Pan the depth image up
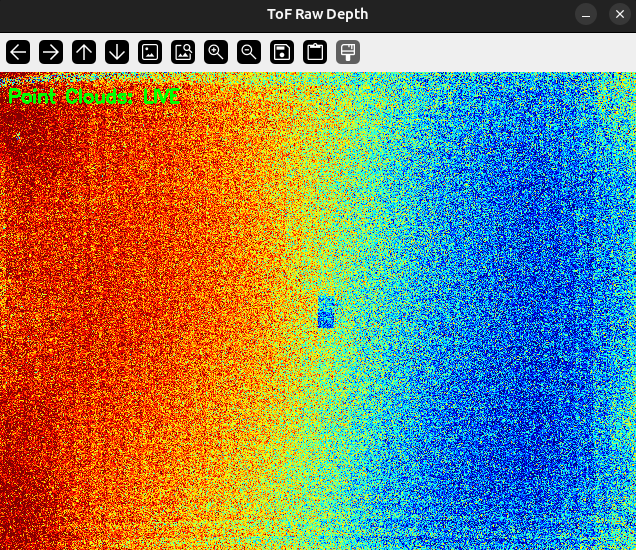Screen dimensions: 636x550 pyautogui.click(x=84, y=52)
